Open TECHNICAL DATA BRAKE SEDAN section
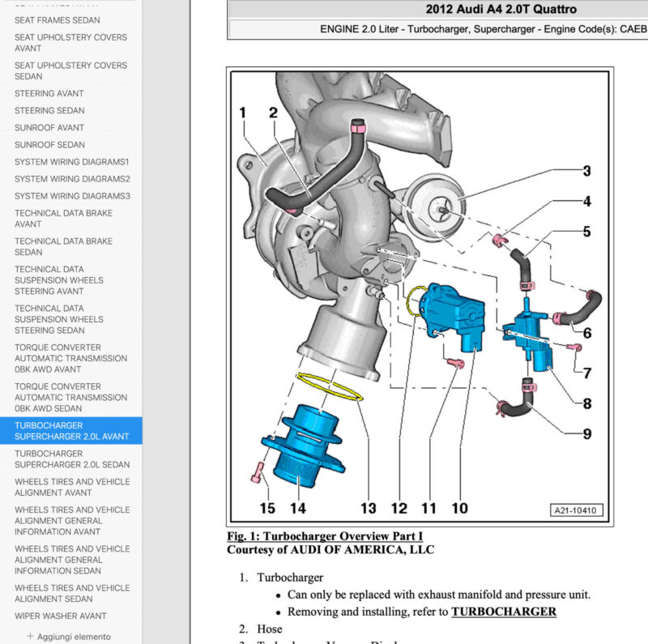The image size is (648, 644). click(63, 246)
